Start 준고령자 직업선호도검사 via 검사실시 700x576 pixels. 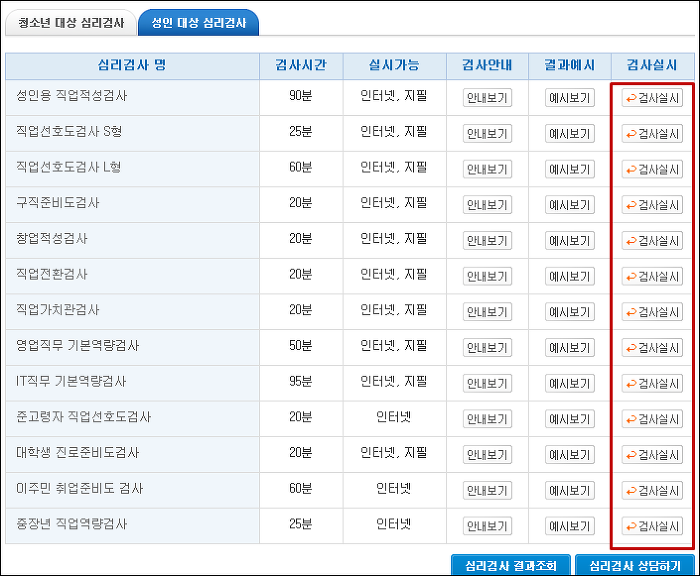652,419
